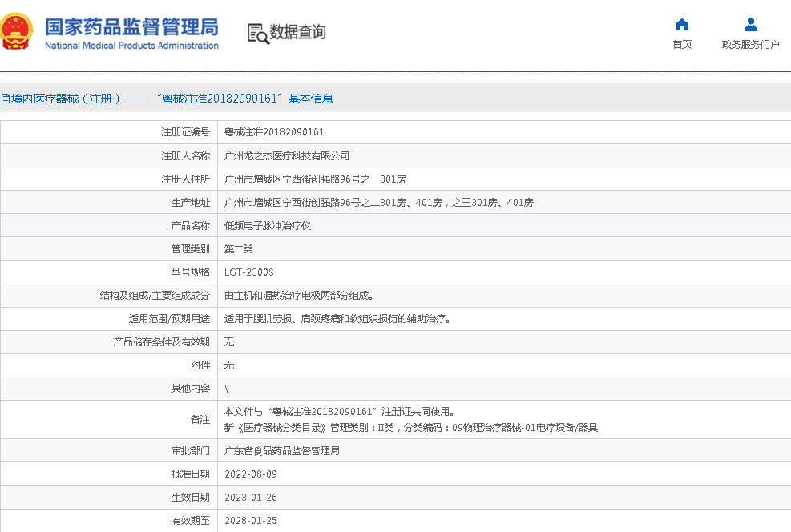Click the 国家药品监督管理局 site title

[131, 26]
